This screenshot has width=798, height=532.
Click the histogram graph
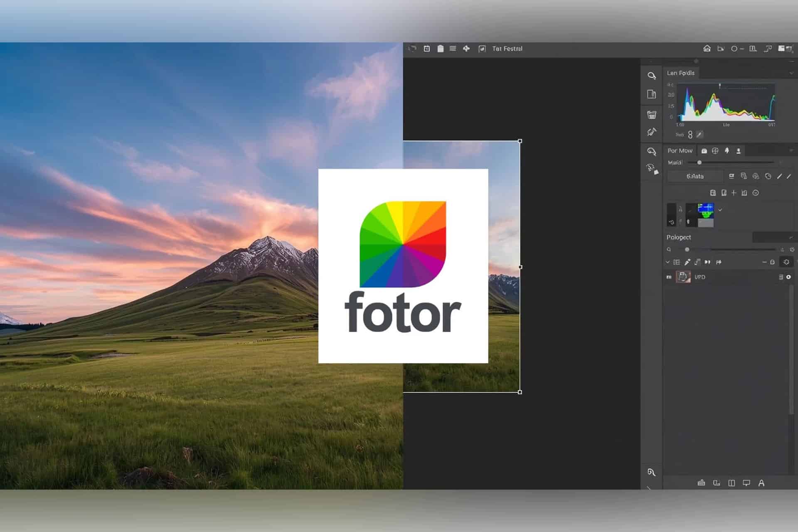point(726,102)
